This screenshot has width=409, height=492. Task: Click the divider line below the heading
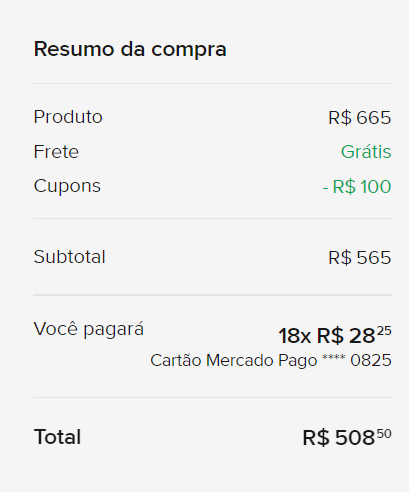pos(212,83)
